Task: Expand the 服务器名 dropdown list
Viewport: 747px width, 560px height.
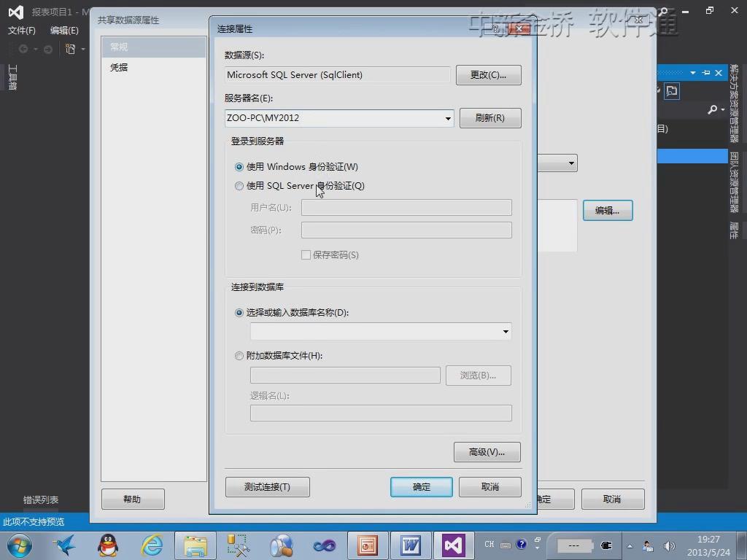Action: (448, 118)
